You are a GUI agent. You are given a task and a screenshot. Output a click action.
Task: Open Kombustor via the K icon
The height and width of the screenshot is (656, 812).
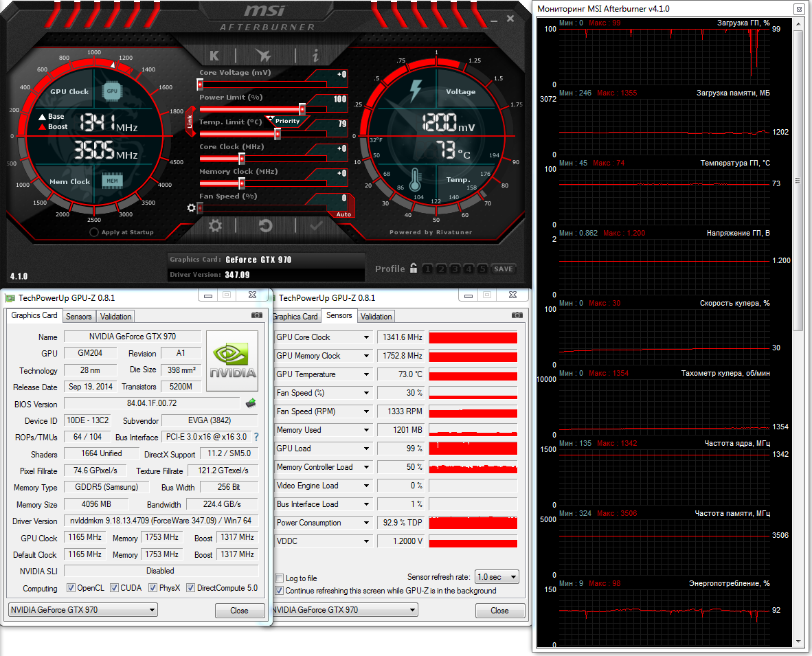point(214,56)
